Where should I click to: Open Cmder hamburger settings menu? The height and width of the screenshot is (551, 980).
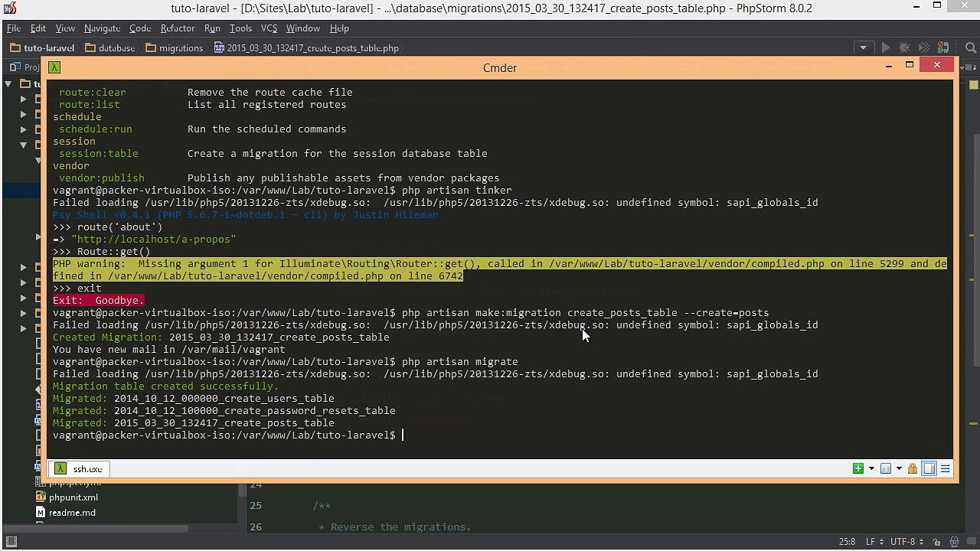pyautogui.click(x=946, y=468)
